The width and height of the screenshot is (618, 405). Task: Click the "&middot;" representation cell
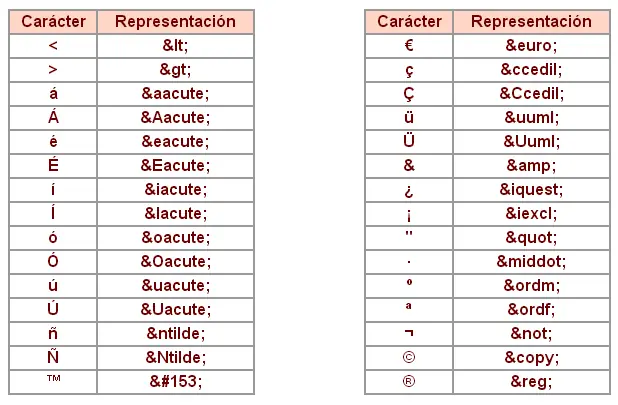[x=531, y=261]
